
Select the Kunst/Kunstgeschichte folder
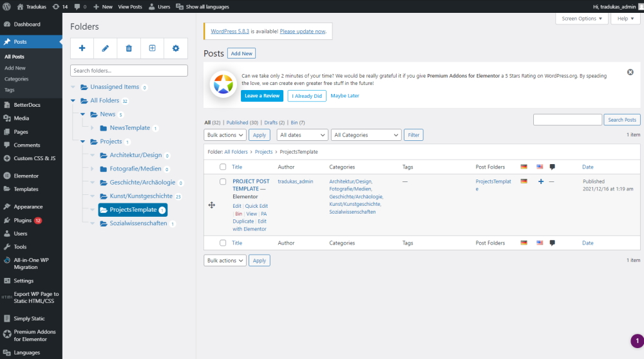click(x=141, y=196)
